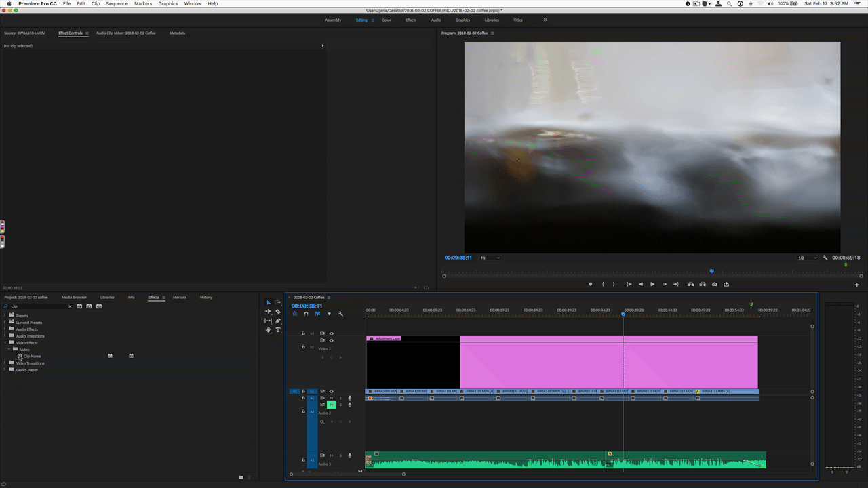Activate the Razor tool
Screen dimensions: 868x488
(x=278, y=311)
